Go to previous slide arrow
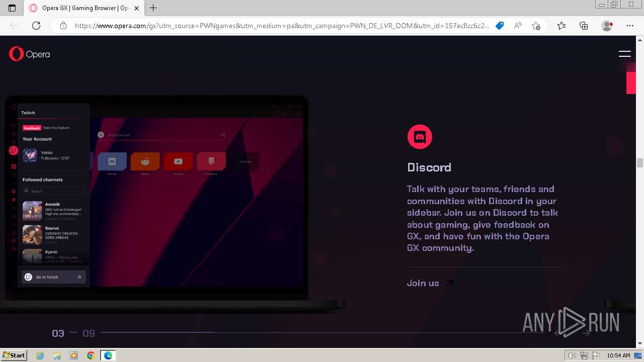Image resolution: width=644 pixels, height=362 pixels. coord(557,333)
